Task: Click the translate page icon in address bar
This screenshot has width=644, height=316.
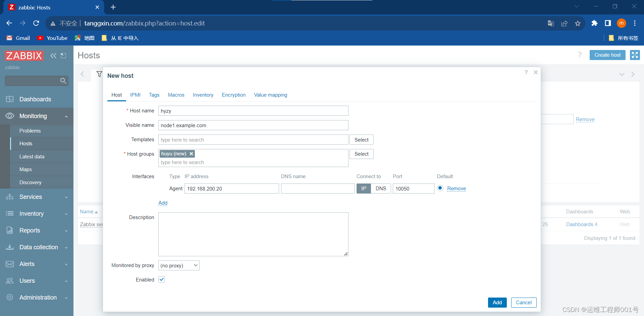Action: tap(551, 23)
